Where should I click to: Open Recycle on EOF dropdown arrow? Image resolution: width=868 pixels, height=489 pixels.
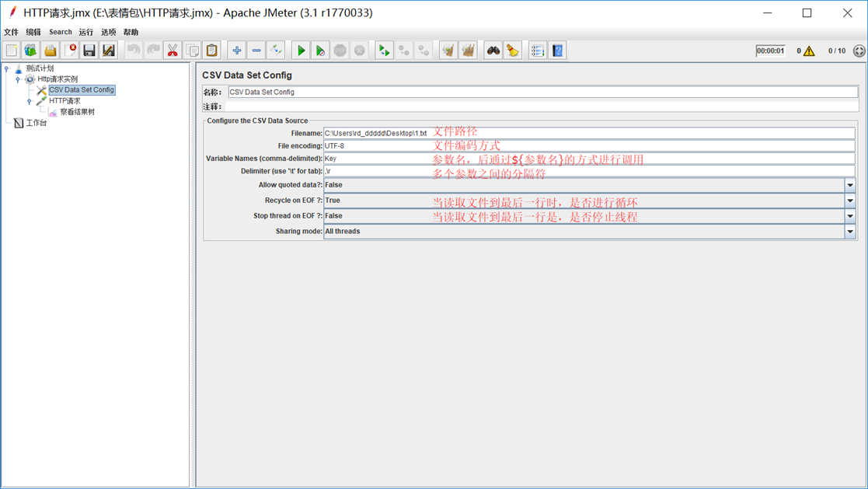point(849,201)
